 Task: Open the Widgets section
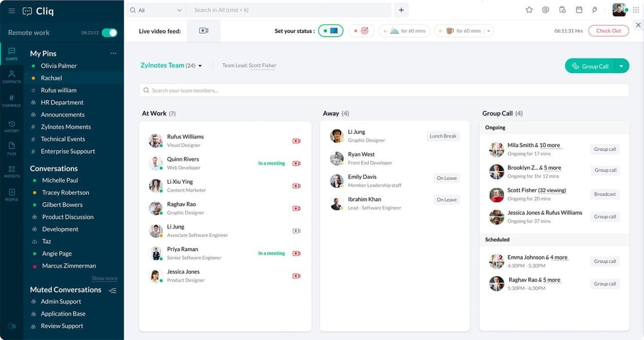11,173
